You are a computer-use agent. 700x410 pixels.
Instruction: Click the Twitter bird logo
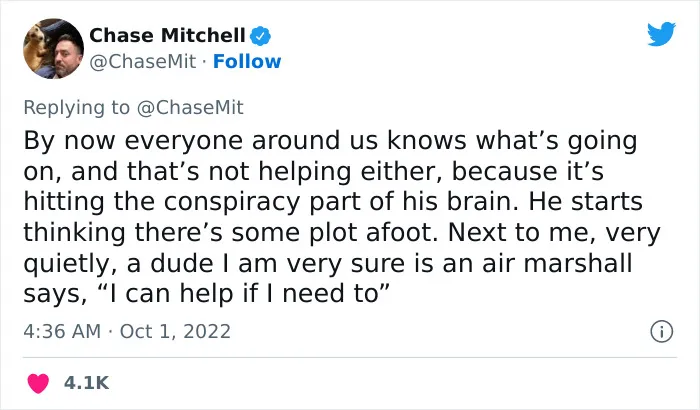(x=661, y=34)
